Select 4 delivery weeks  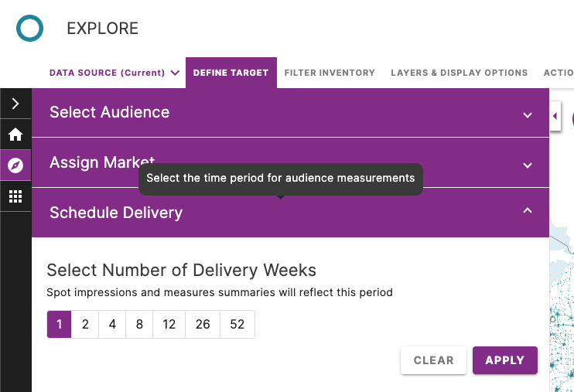pos(112,324)
